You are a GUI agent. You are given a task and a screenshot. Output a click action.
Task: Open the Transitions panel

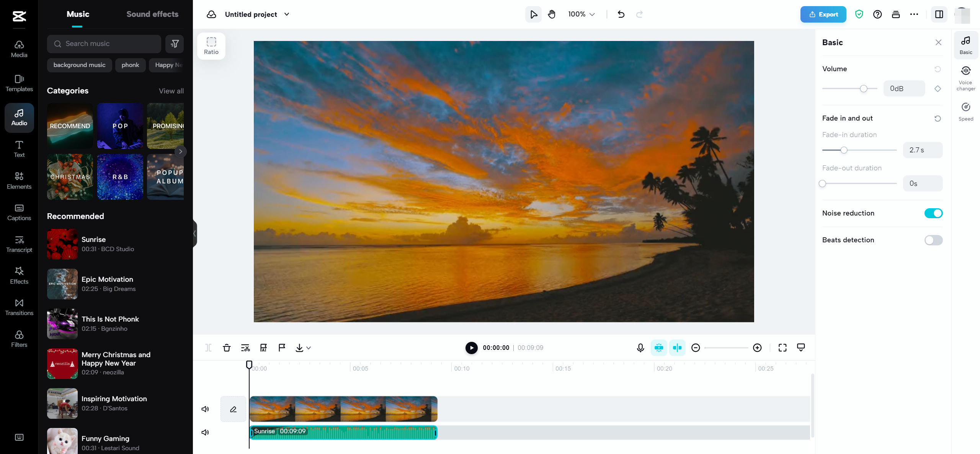click(x=19, y=306)
